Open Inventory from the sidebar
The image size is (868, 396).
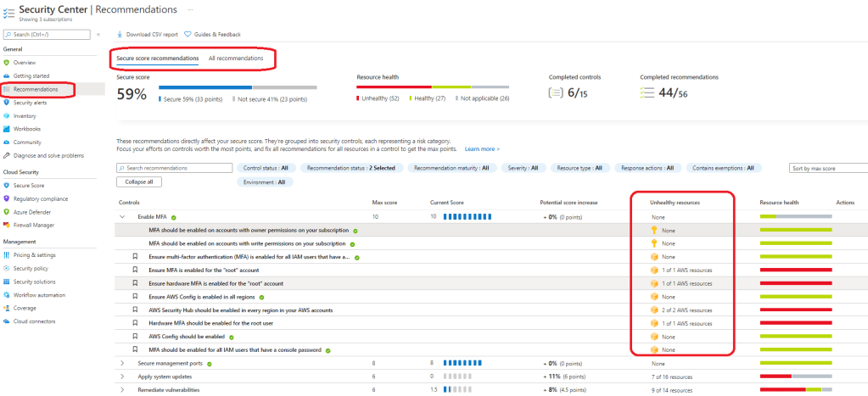7,115
